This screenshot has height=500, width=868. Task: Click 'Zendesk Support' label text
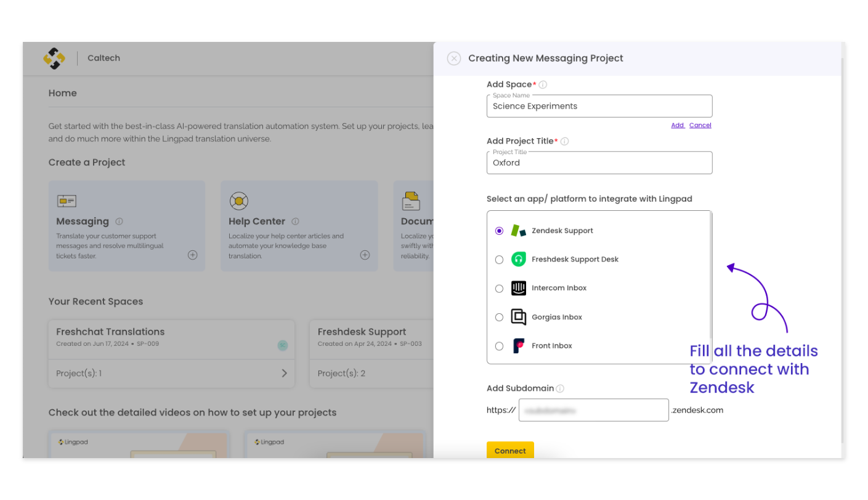tap(562, 231)
